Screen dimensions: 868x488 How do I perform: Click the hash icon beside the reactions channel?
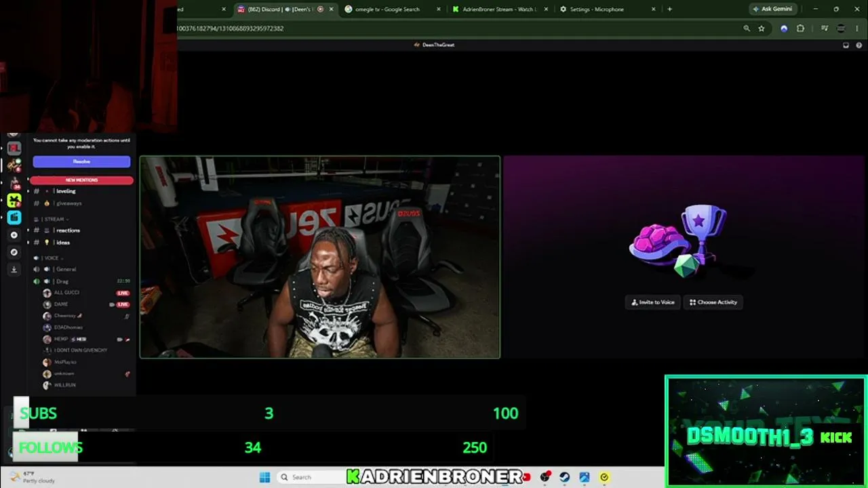pos(37,230)
